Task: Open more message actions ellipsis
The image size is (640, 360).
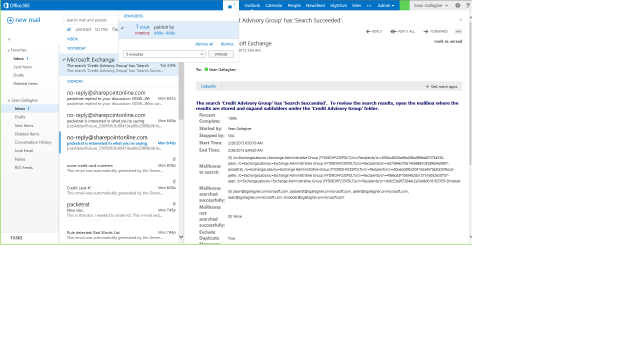Action: point(458,31)
